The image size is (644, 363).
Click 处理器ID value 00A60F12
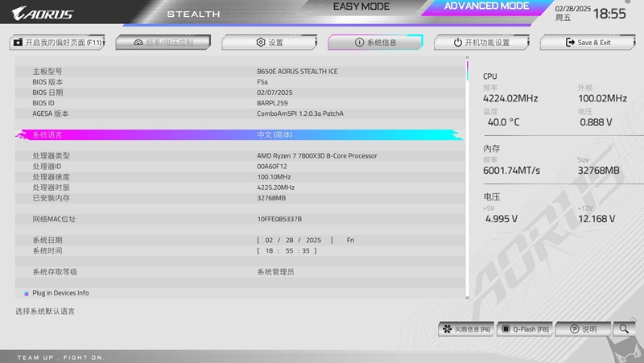pos(272,167)
